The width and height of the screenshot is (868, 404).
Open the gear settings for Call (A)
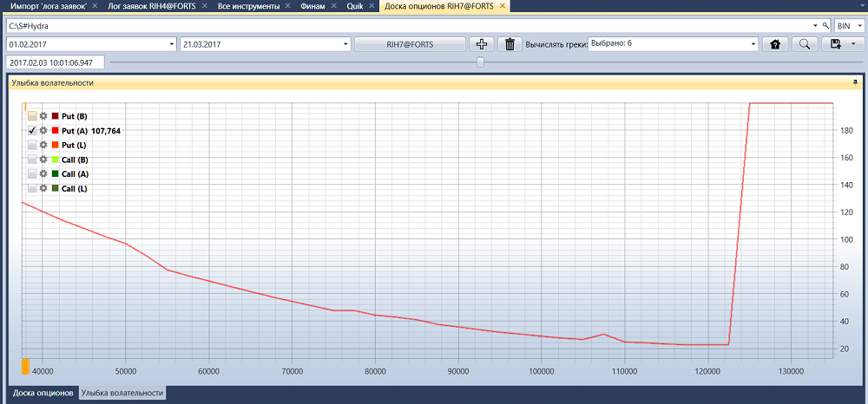43,173
